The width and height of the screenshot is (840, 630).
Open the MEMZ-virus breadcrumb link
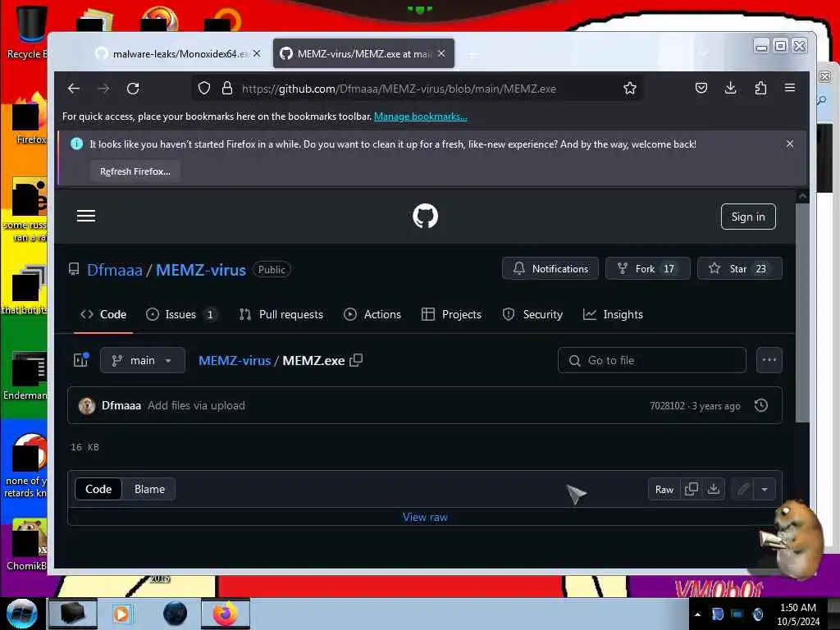pos(235,361)
